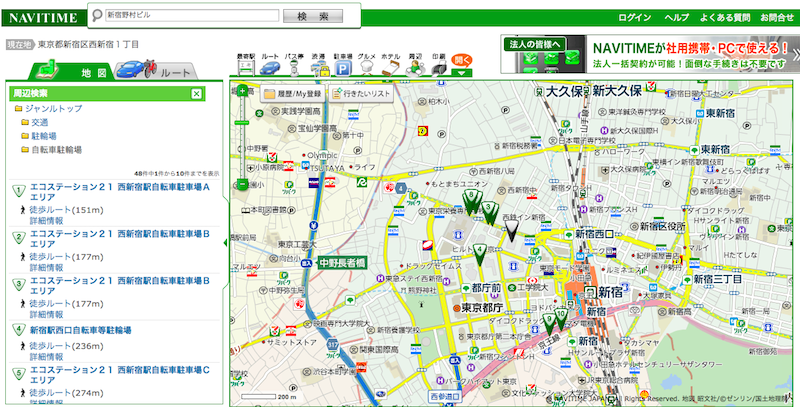Click the 新宿三丁目 station label
Image resolution: width=800 pixels, height=407 pixels.
point(712,279)
